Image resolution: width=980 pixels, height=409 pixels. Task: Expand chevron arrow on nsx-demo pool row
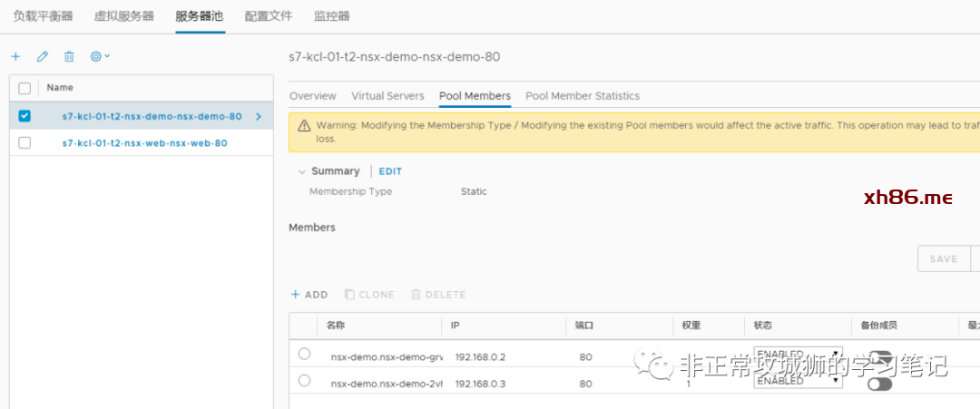click(x=259, y=116)
